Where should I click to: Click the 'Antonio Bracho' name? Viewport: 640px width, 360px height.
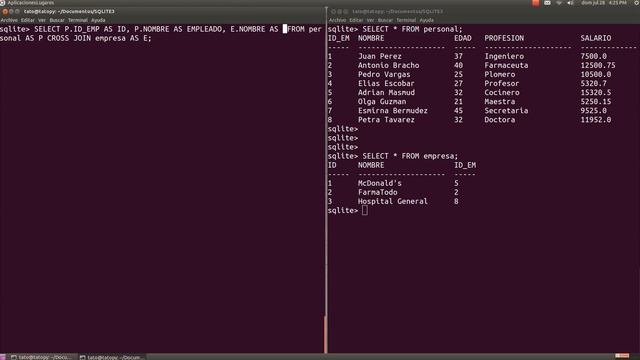tap(388, 65)
